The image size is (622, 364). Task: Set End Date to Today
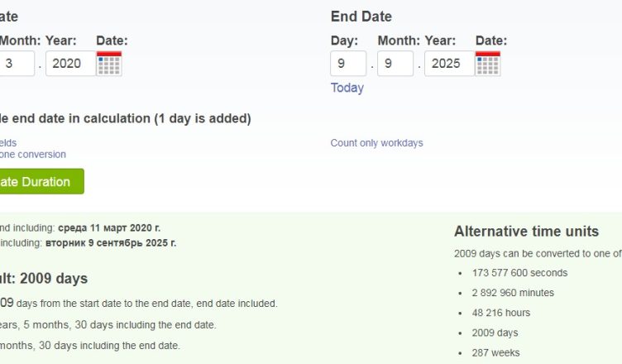point(347,88)
